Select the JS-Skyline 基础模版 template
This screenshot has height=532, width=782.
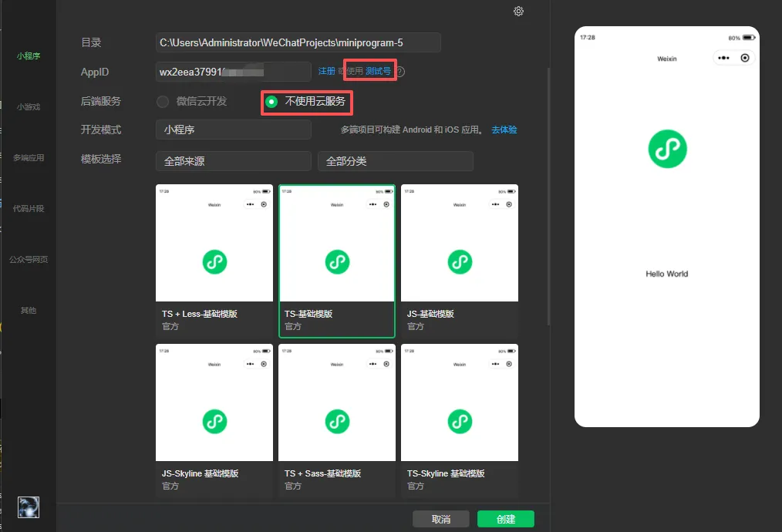point(214,419)
